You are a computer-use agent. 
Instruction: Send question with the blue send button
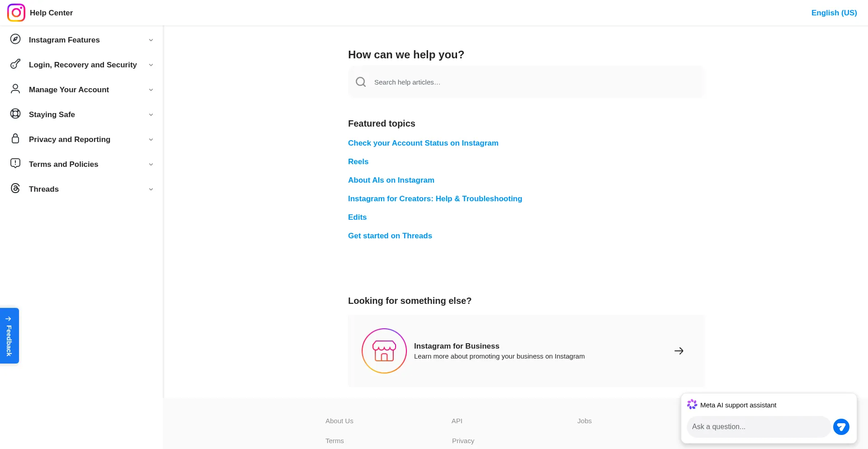coord(841,427)
